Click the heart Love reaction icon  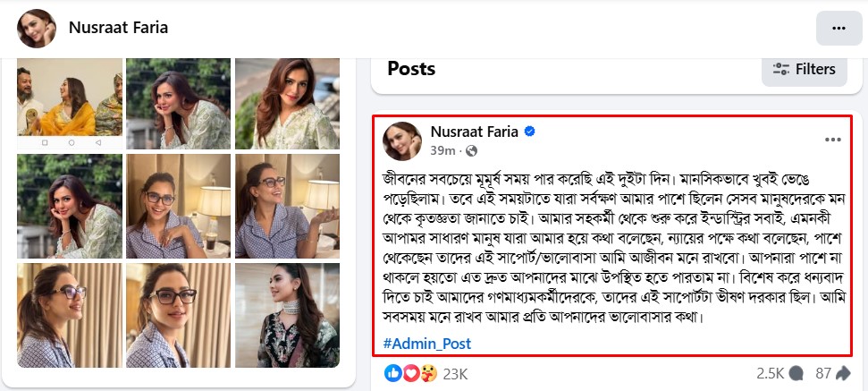(409, 372)
